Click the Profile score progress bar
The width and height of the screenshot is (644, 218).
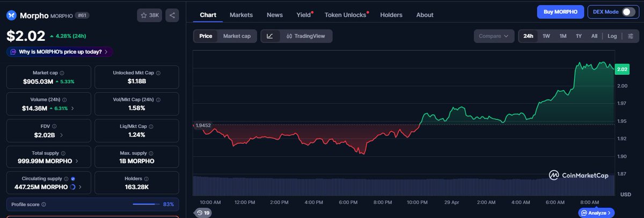coord(145,205)
